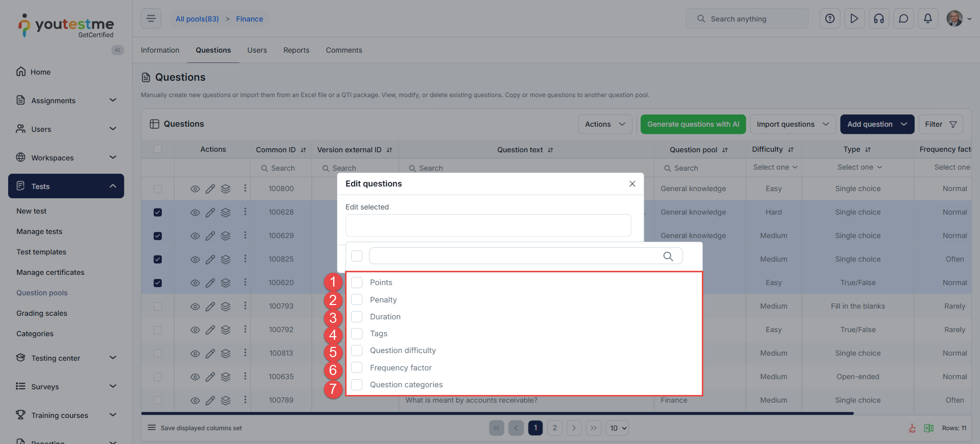Expand the Testing center sidebar menu
Screen dimensions: 980x444
[x=66, y=358]
